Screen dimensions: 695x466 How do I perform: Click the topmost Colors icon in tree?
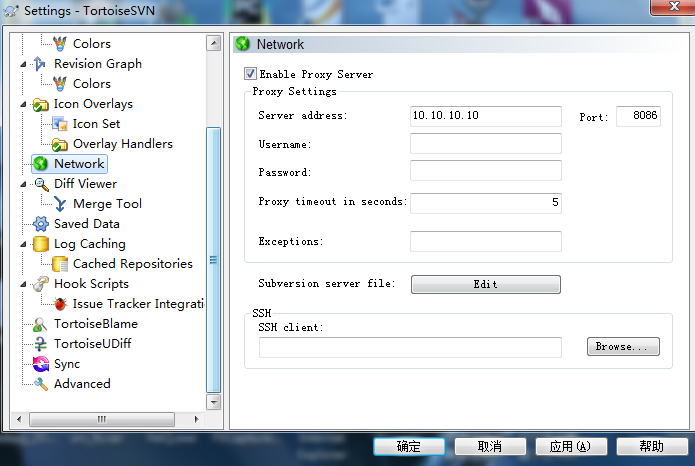point(60,43)
